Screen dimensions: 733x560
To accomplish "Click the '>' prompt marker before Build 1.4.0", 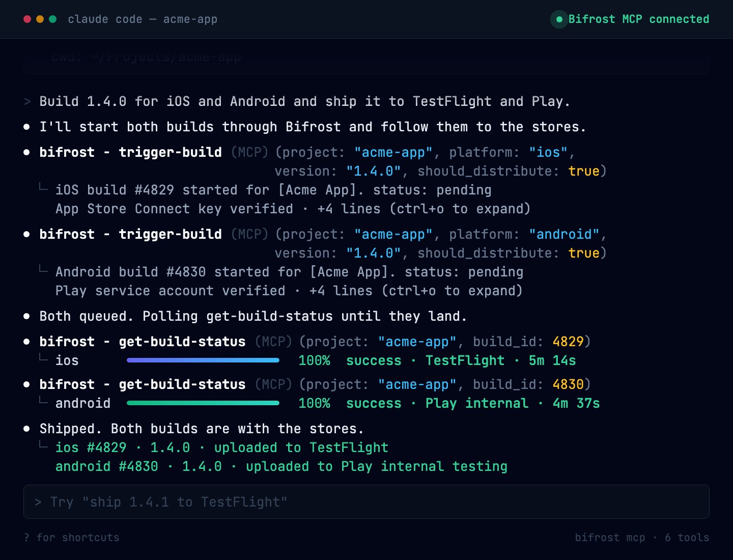I will coord(27,101).
